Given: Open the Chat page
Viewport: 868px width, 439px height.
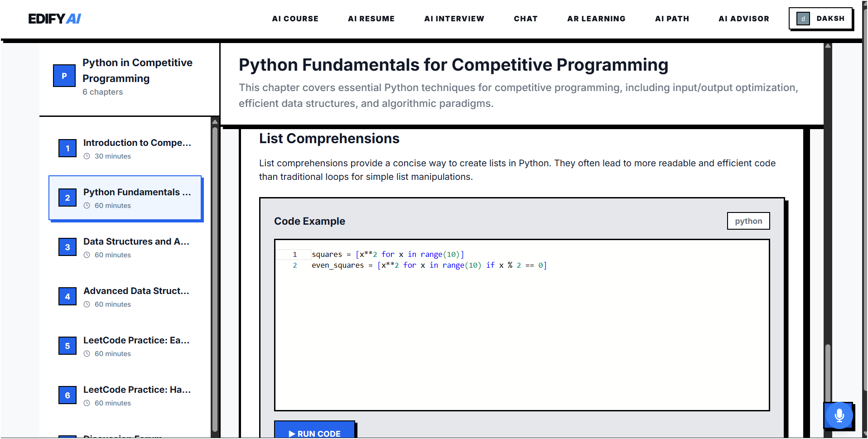Looking at the screenshot, I should (x=526, y=19).
